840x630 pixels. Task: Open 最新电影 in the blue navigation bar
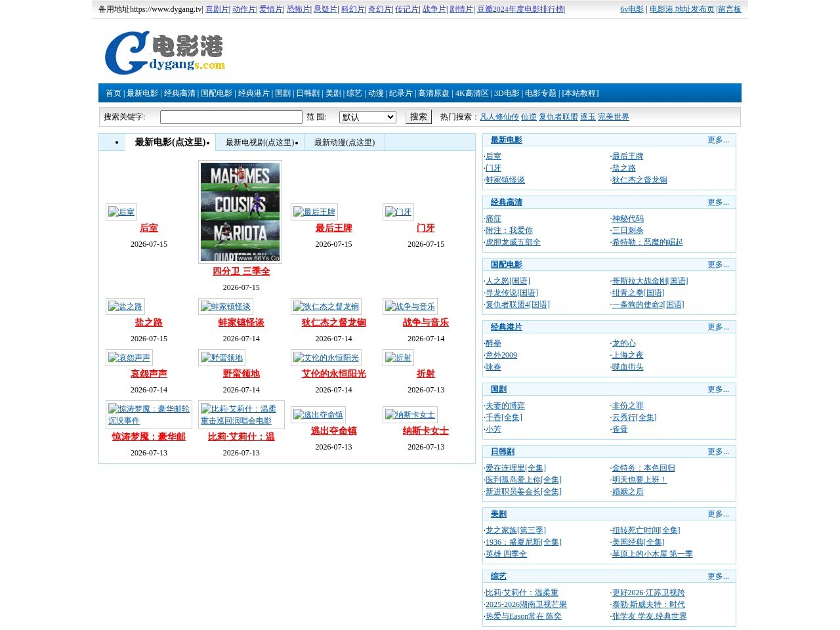[x=142, y=93]
